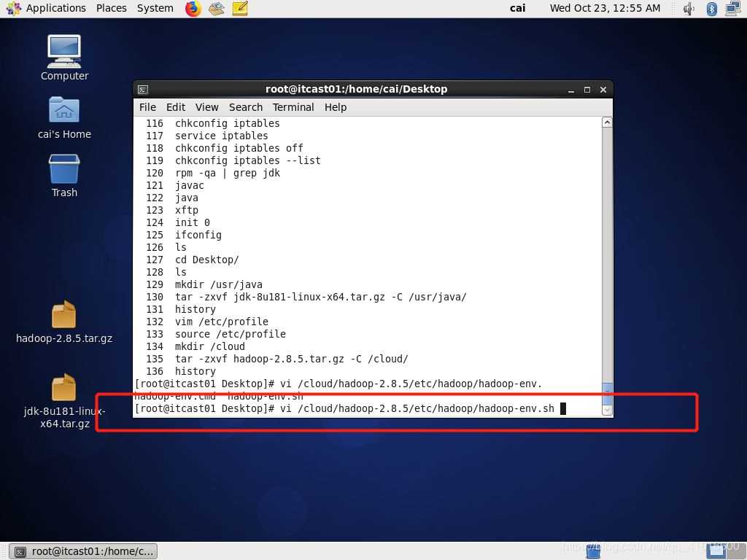Open the terminal's Help menu
747x560 pixels.
pos(335,107)
